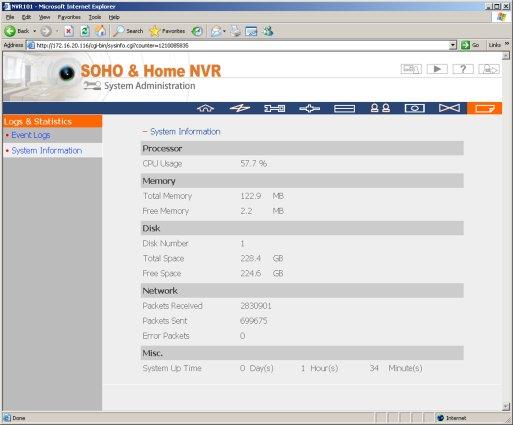Open the camera settings navigation icon

pyautogui.click(x=415, y=108)
